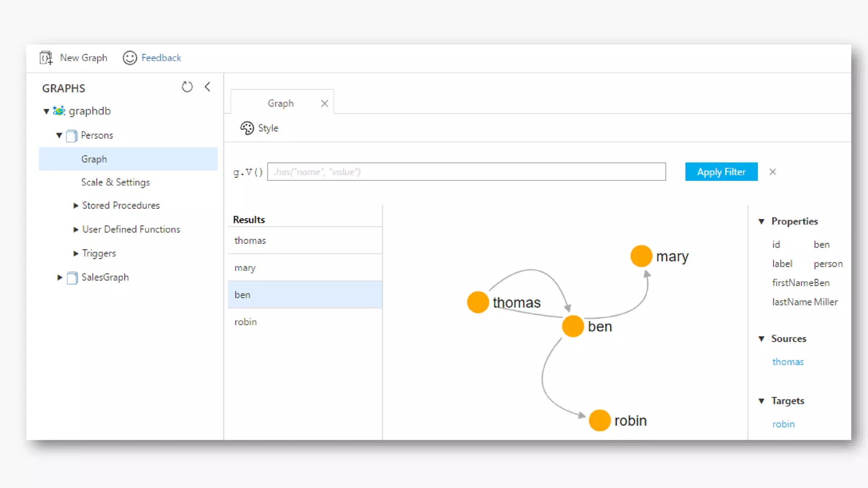The width and height of the screenshot is (868, 488).
Task: Clear the filter with the X icon
Action: click(773, 172)
